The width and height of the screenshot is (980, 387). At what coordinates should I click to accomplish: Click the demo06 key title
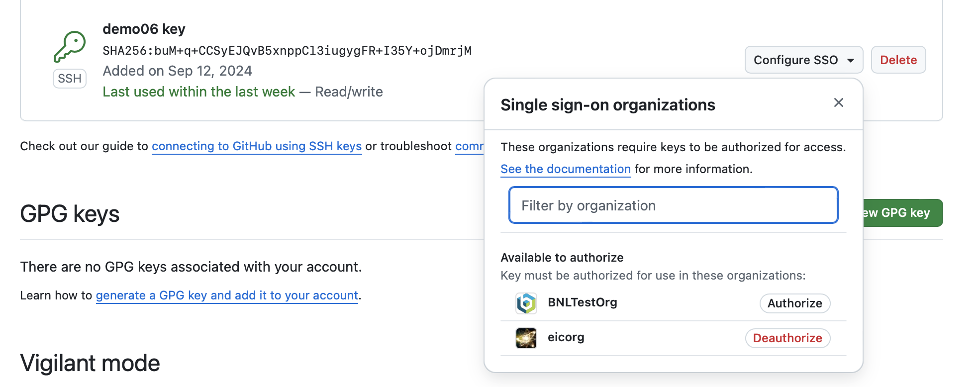point(144,29)
